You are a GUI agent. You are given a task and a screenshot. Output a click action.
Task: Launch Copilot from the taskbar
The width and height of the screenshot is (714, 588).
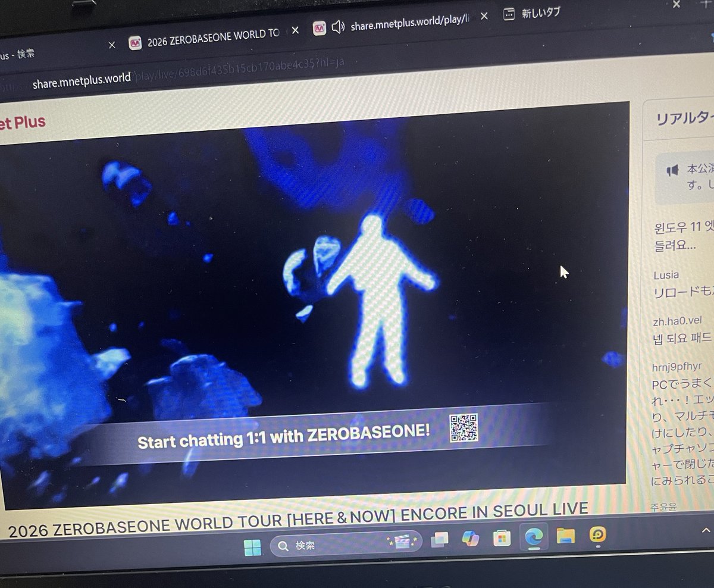(x=471, y=539)
